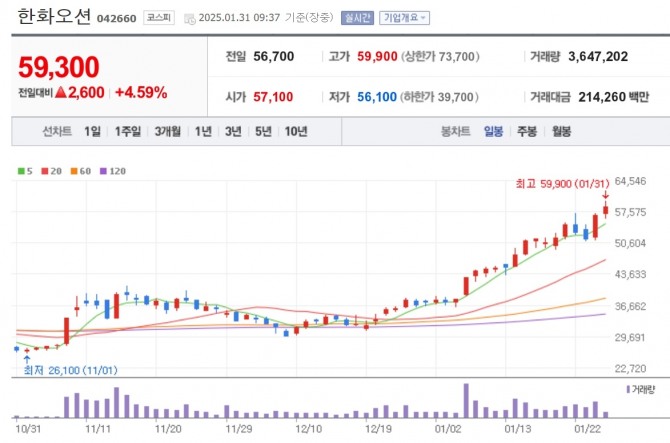
Task: Click the 43,633 price axis label
Action: pos(630,274)
